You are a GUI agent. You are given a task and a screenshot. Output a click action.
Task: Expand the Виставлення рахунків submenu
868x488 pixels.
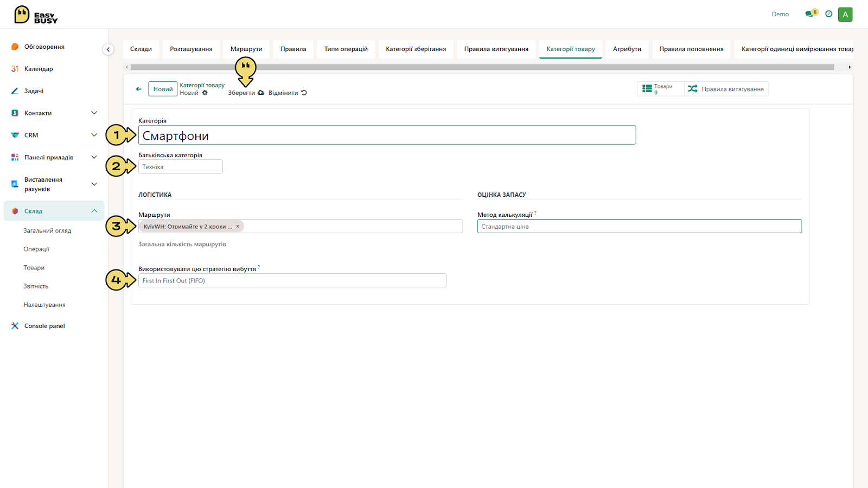coord(94,184)
